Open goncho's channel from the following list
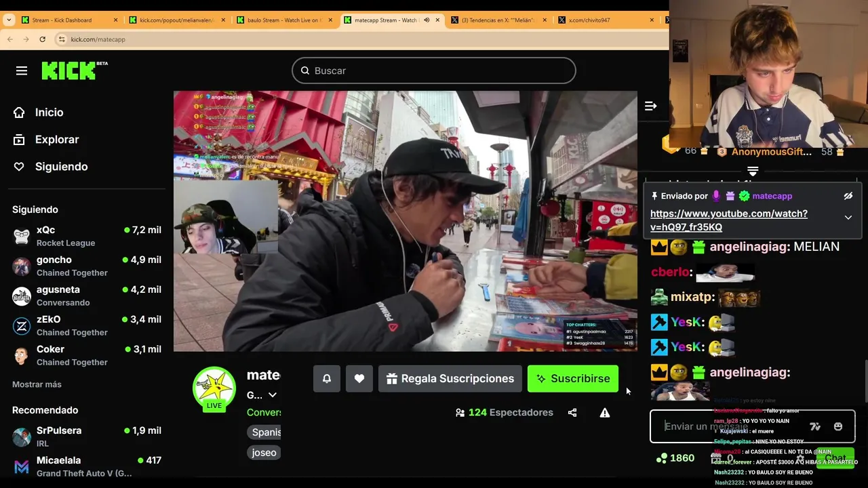Screen dimensions: 868x488 [x=87, y=266]
